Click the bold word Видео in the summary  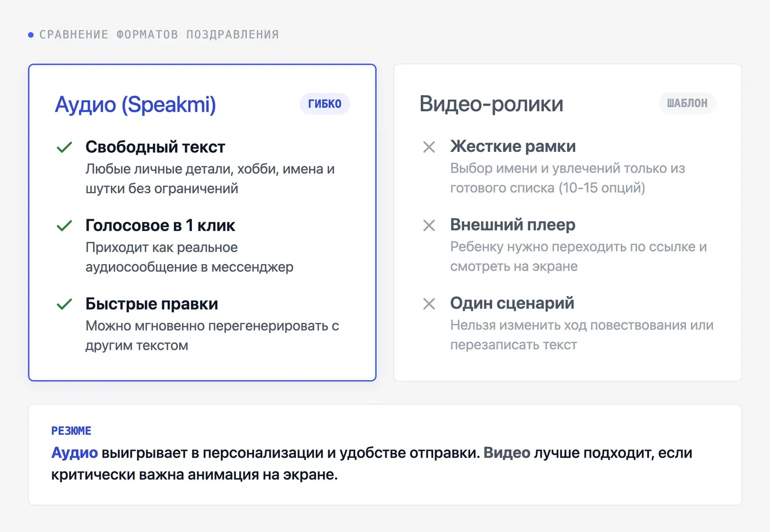coord(507,453)
